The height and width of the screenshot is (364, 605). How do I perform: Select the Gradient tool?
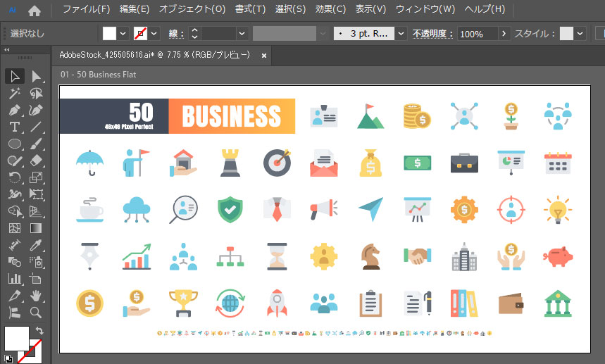(36, 228)
